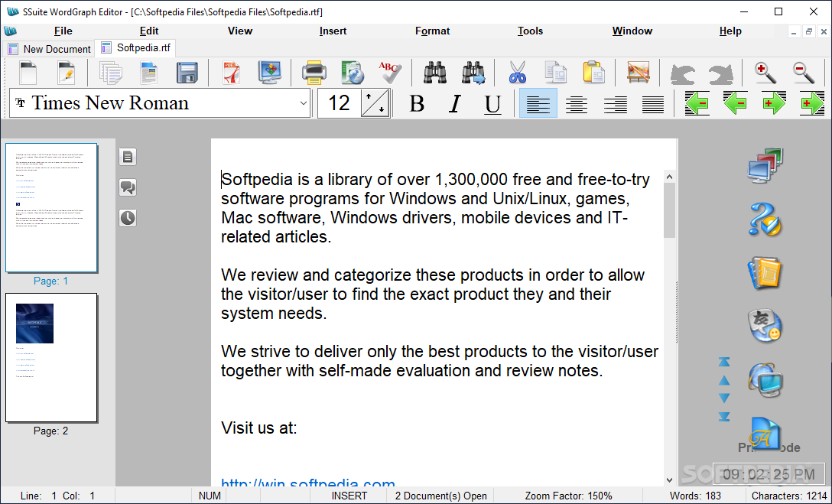Select the Page: 1 thumbnail
This screenshot has height=504, width=832.
pos(51,208)
